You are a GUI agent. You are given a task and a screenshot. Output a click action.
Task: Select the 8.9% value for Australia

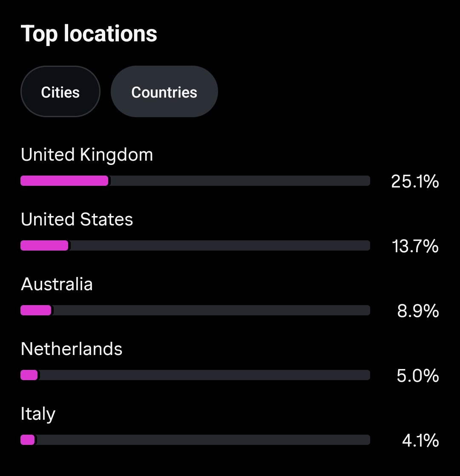[x=418, y=311]
